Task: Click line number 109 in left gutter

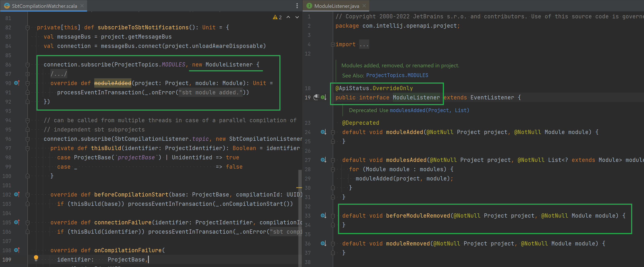Action: (x=7, y=259)
